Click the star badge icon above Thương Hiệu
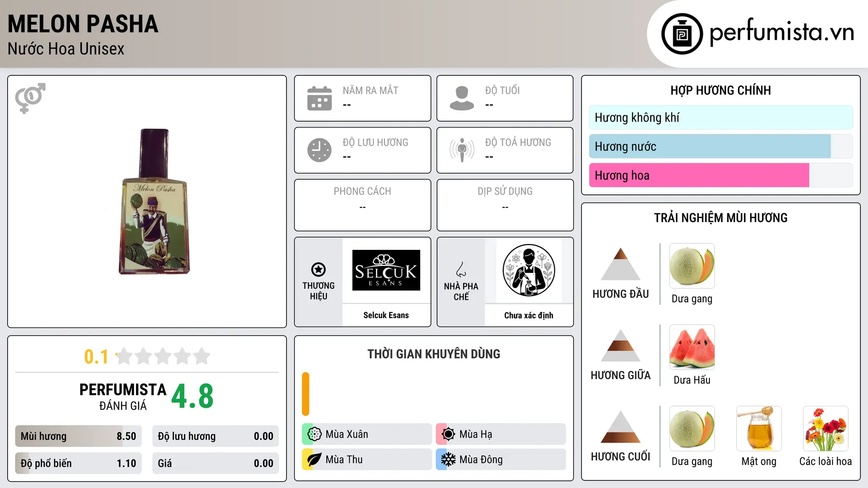 (318, 269)
